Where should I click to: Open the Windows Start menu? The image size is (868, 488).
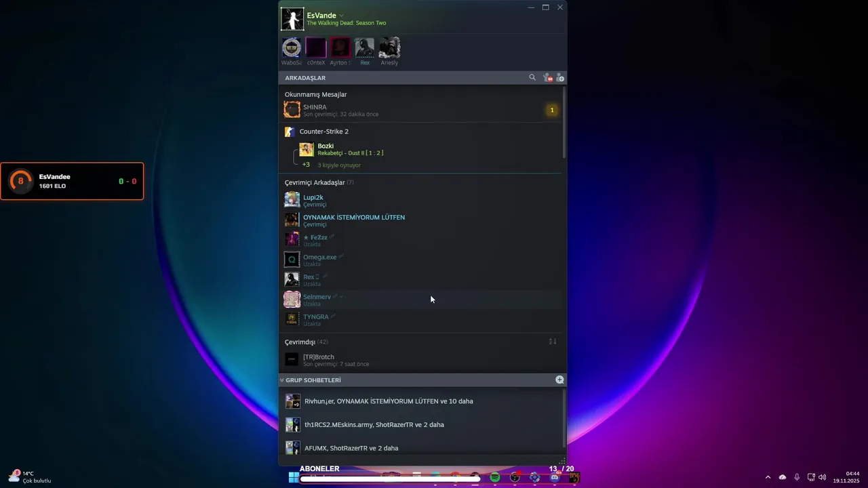[x=294, y=477]
